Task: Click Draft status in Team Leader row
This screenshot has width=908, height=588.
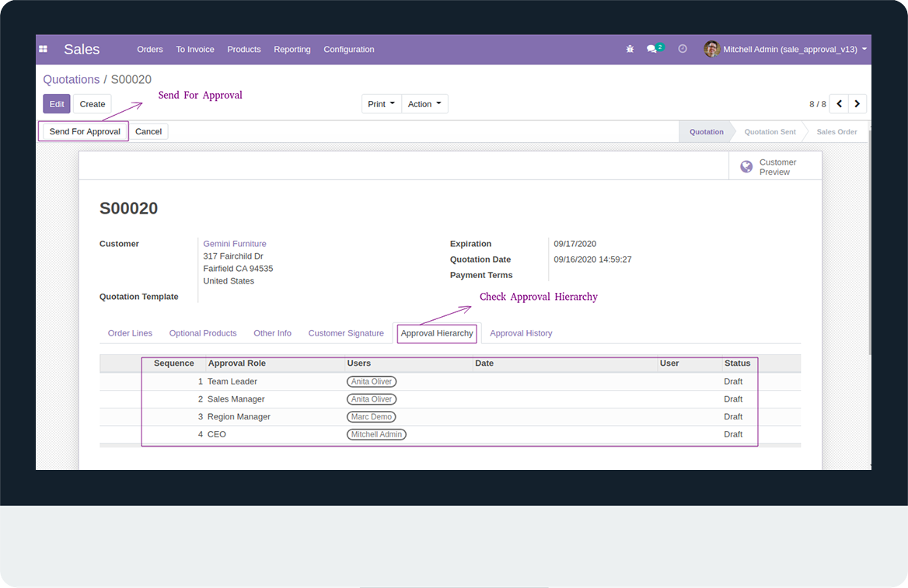Action: [732, 381]
